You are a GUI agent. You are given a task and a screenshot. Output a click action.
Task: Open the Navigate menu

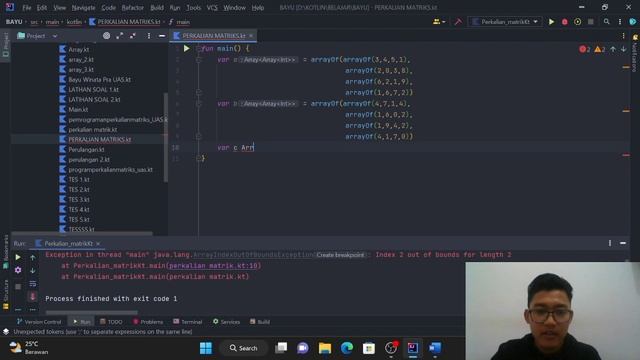[83, 7]
